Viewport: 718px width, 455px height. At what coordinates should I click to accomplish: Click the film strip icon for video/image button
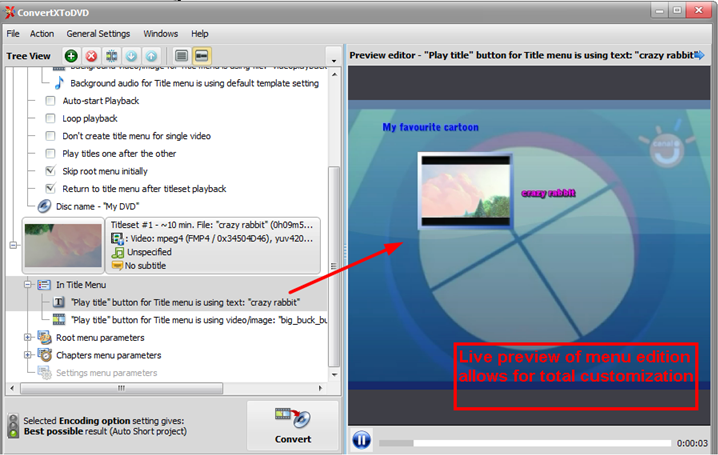[59, 320]
